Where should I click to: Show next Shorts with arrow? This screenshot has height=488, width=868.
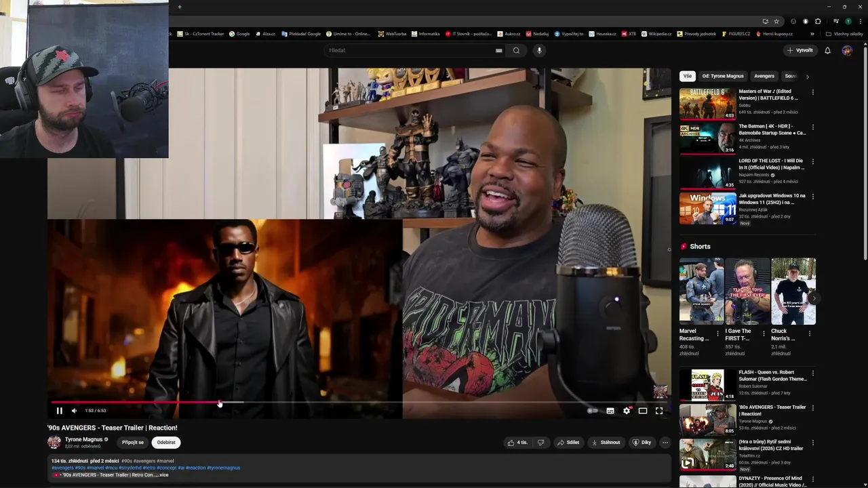tap(814, 298)
